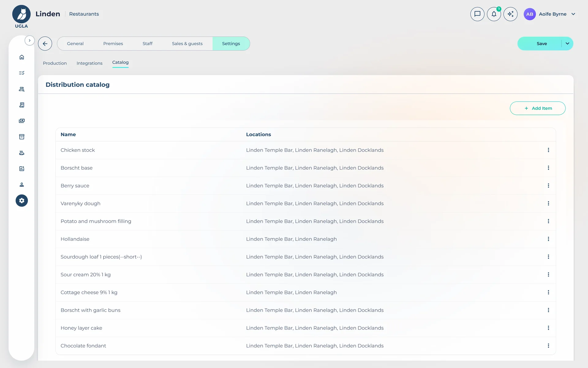This screenshot has height=368, width=588.
Task: Click the Varenyky dough row name
Action: (x=81, y=203)
